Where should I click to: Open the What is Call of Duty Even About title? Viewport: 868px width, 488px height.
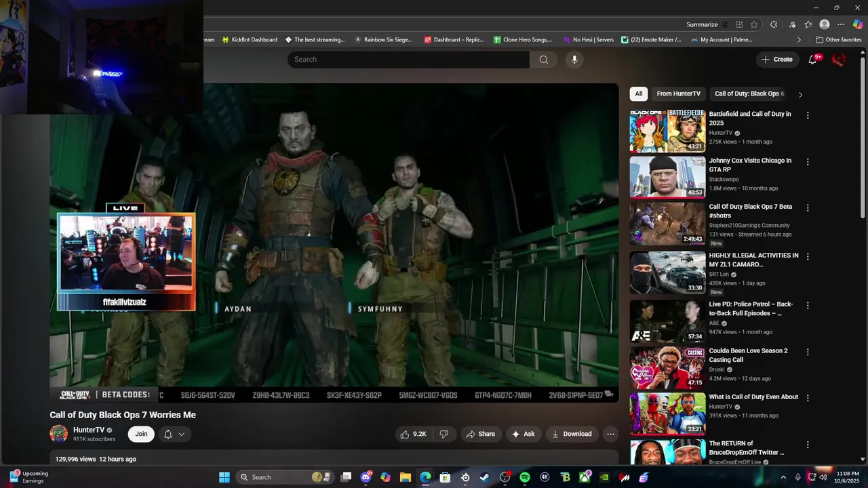(753, 396)
